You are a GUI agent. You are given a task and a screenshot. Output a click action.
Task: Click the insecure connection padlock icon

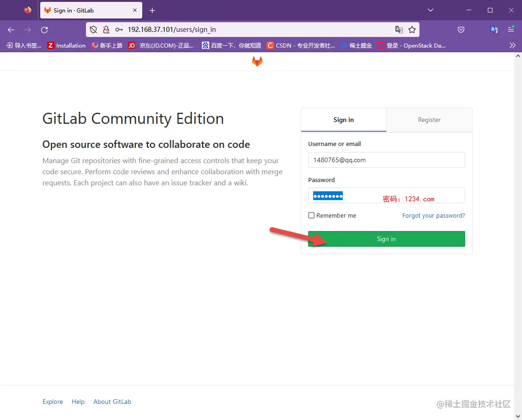106,30
